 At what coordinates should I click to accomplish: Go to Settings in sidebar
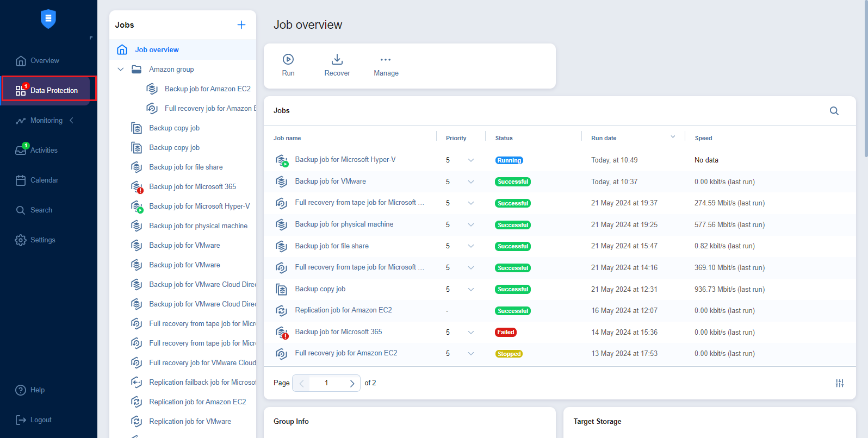42,240
